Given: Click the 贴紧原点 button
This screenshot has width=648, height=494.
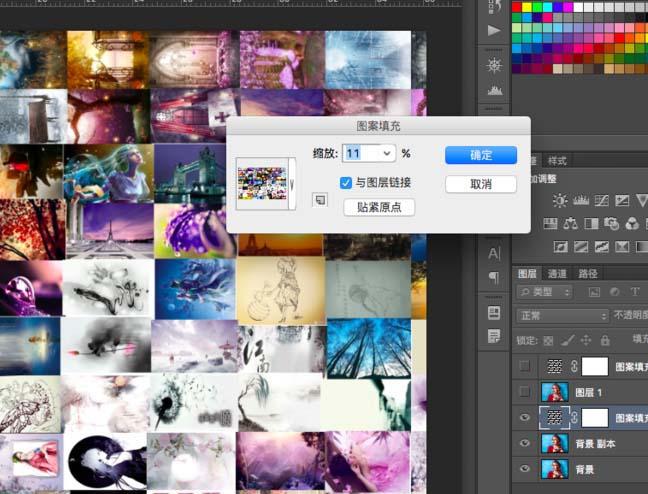Looking at the screenshot, I should 379,208.
